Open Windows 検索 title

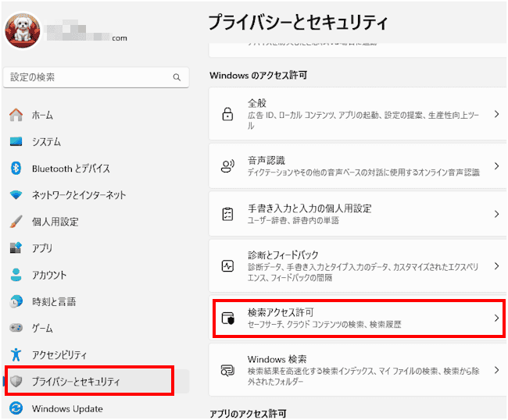tap(277, 359)
